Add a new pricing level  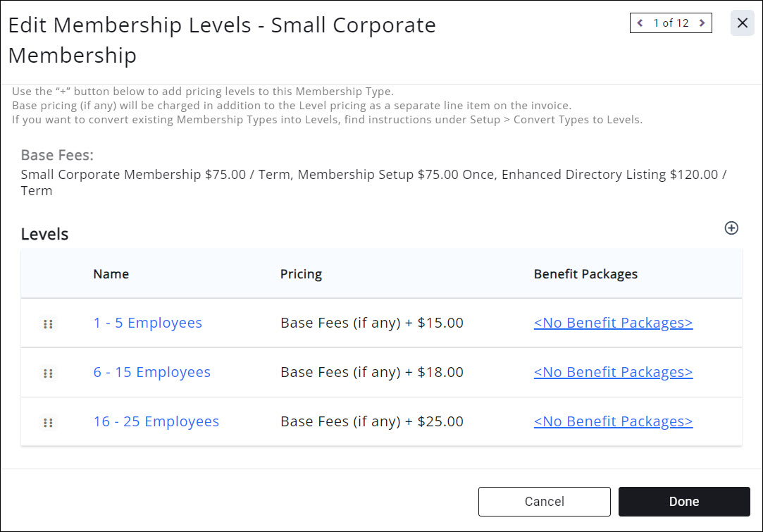pyautogui.click(x=731, y=228)
